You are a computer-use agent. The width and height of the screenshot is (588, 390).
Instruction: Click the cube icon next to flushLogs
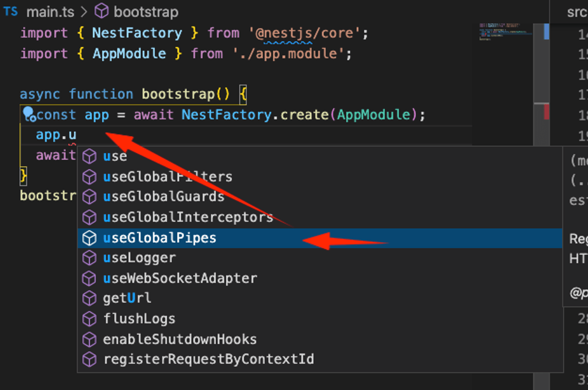coord(89,318)
